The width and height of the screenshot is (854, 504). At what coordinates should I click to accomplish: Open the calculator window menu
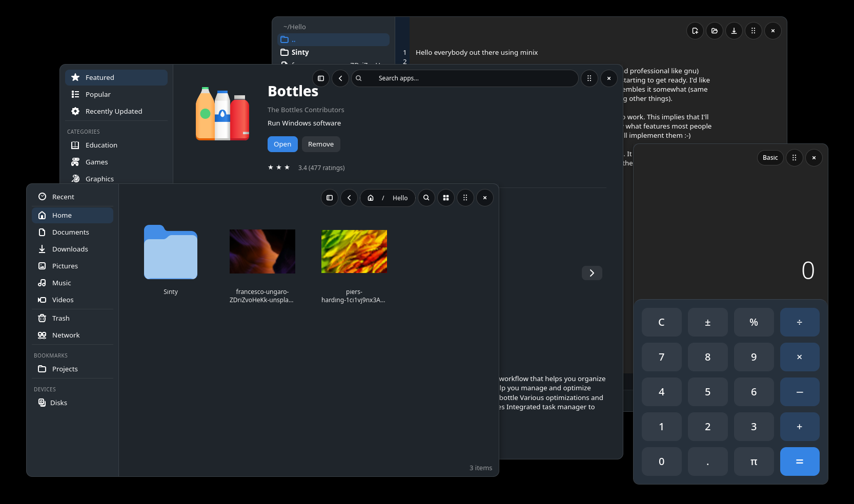[795, 158]
